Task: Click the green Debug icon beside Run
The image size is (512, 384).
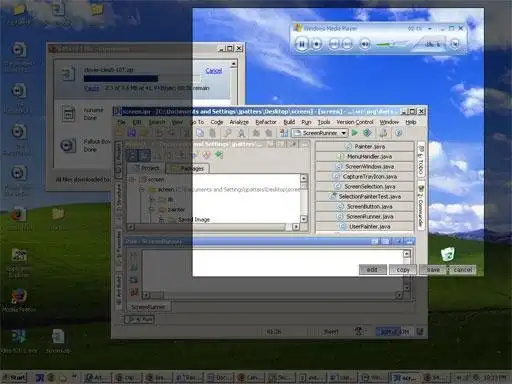Action: pyautogui.click(x=367, y=133)
